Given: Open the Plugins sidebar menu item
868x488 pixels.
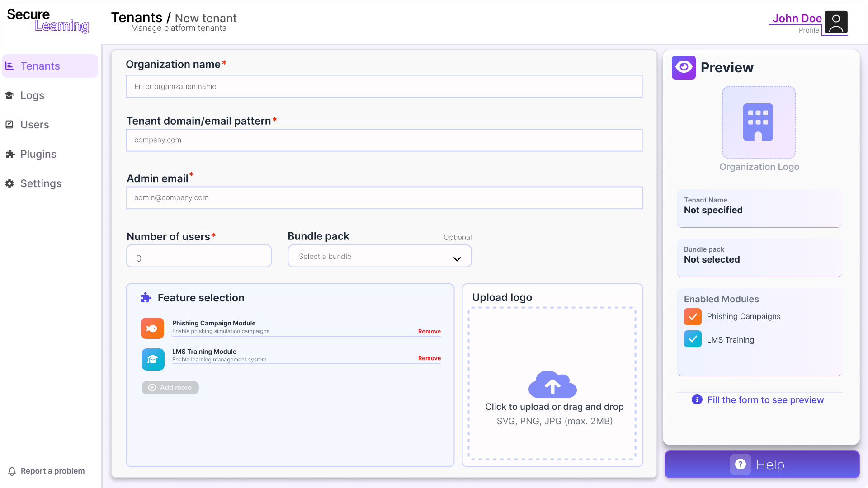Looking at the screenshot, I should tap(38, 154).
